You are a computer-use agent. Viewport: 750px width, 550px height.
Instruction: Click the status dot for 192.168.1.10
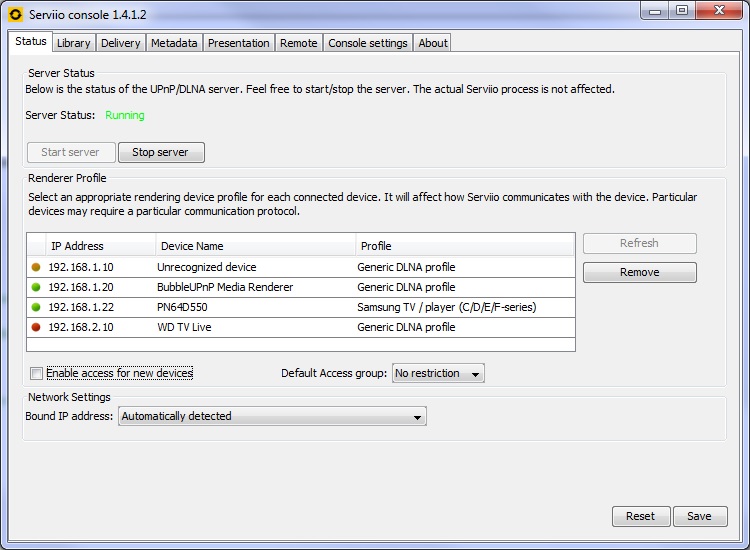[x=37, y=267]
